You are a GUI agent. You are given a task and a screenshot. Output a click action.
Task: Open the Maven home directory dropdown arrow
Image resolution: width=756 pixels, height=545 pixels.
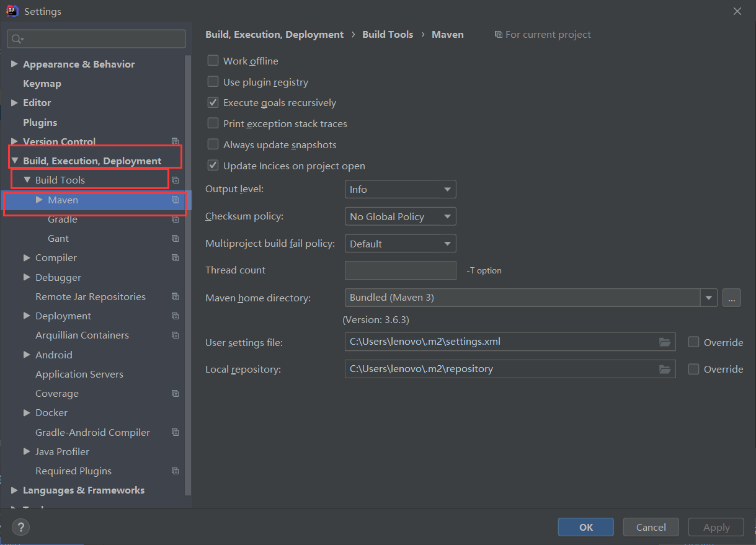click(709, 298)
